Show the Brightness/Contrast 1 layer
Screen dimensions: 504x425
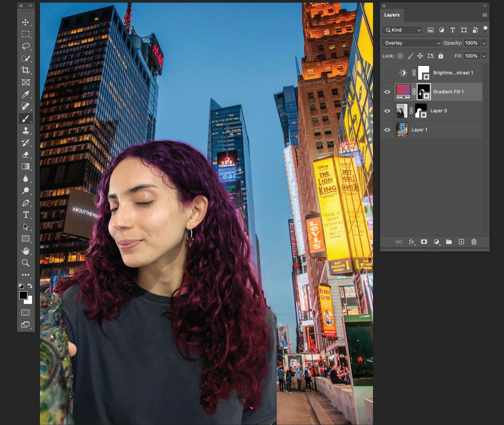pyautogui.click(x=387, y=73)
